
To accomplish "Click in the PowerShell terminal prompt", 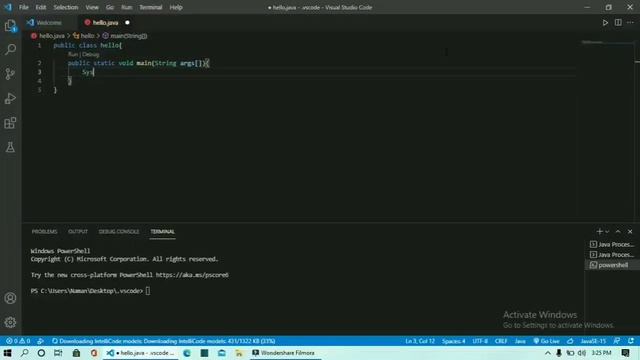I will (x=148, y=291).
